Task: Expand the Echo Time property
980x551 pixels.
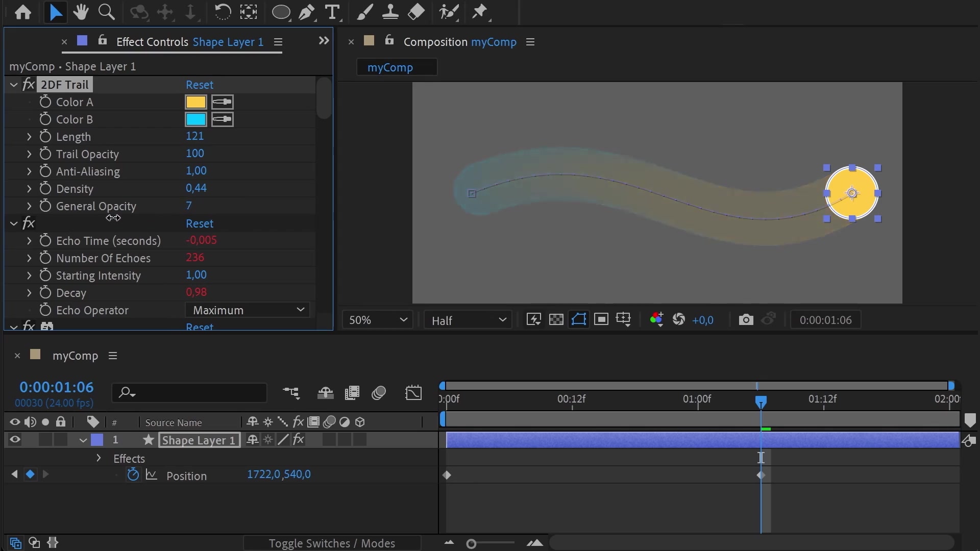Action: pyautogui.click(x=29, y=241)
